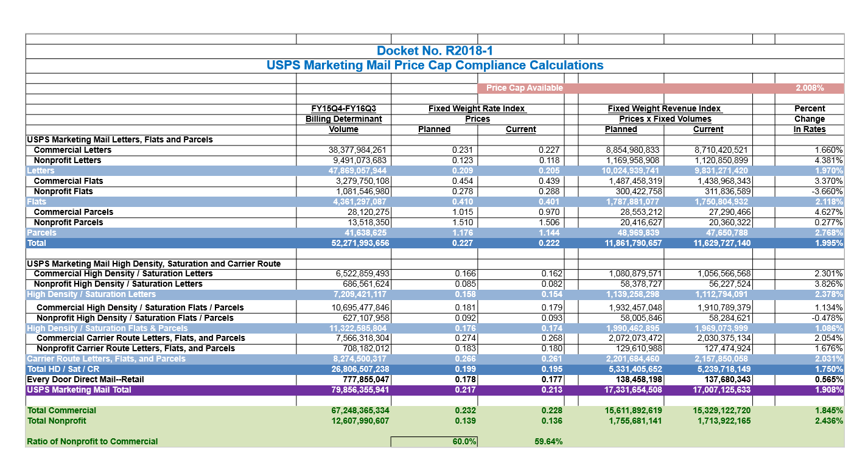The height and width of the screenshot is (476, 868).
Task: Click the 'Total Commercial' label
Action: [61, 411]
